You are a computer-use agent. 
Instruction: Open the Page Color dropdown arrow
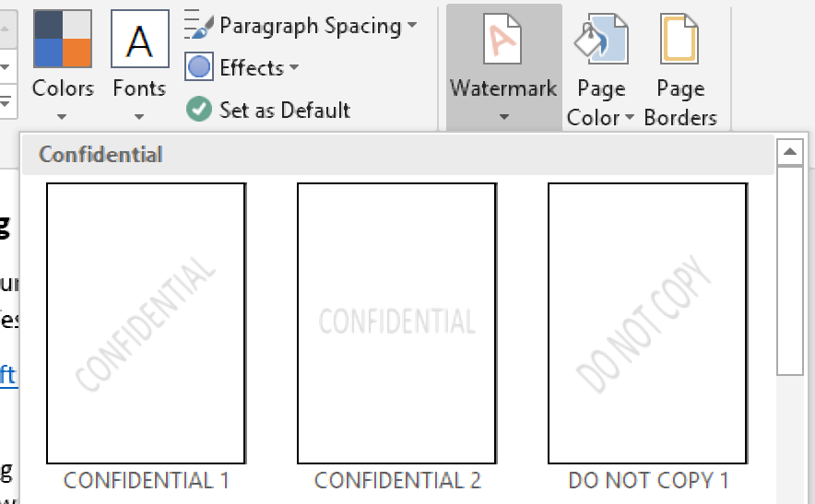point(630,118)
